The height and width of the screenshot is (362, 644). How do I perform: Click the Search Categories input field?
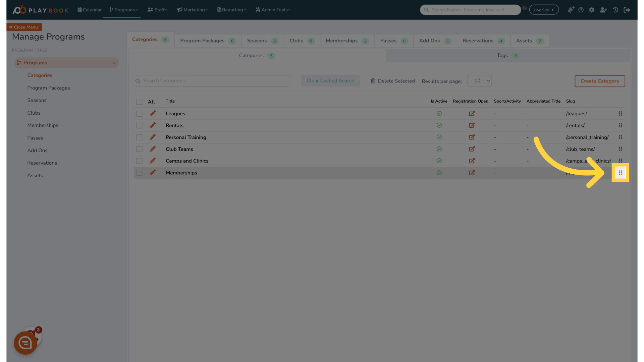(x=212, y=81)
